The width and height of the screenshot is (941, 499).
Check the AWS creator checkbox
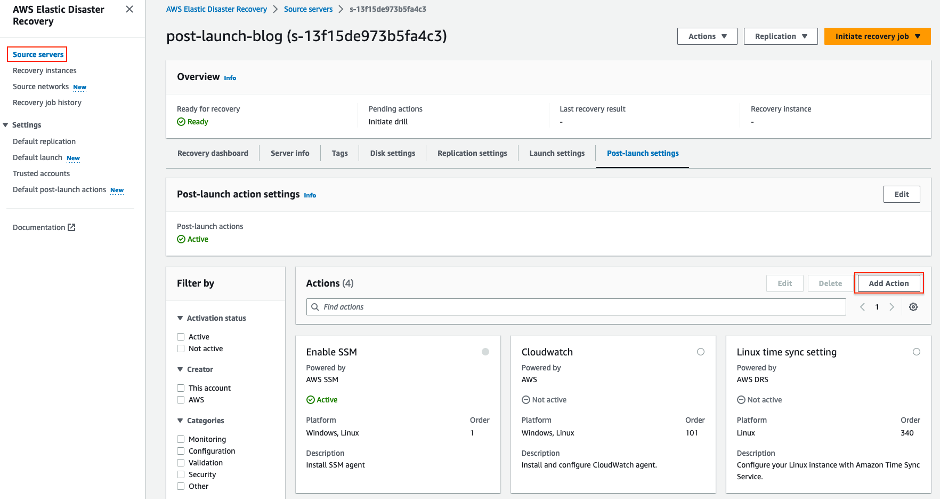point(181,400)
